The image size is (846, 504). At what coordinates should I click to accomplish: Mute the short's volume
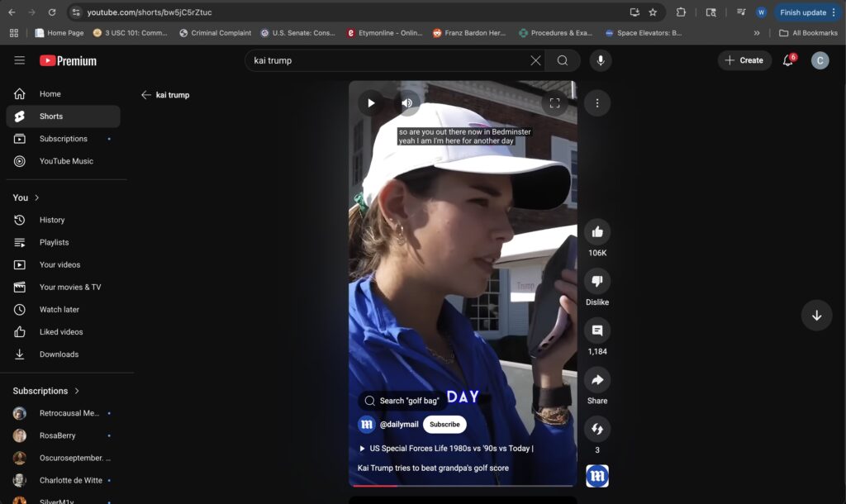tap(406, 103)
